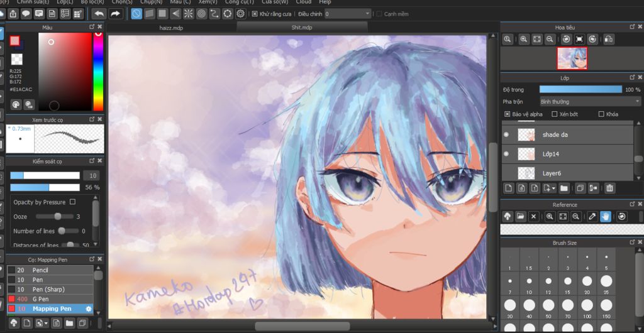The height and width of the screenshot is (333, 644).
Task: Select the 'shade da' layer name
Action: click(x=555, y=134)
